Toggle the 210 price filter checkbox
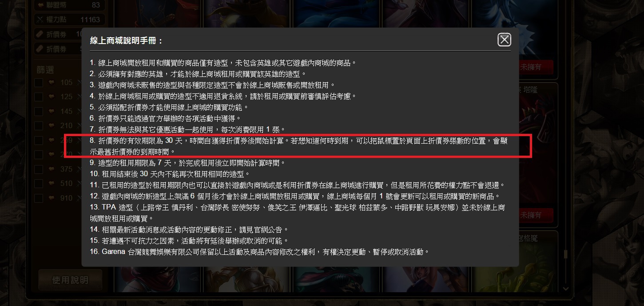 coord(39,125)
